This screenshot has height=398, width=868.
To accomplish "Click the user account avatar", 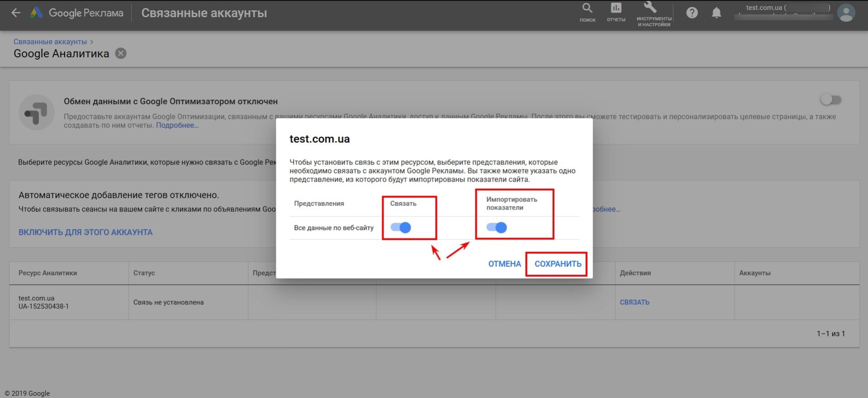I will pyautogui.click(x=845, y=13).
